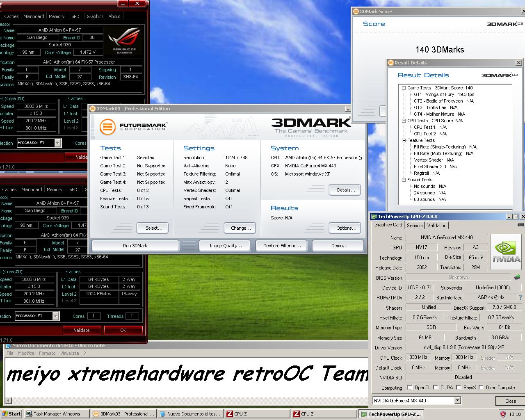
Task: Click the system clock showing 13.18
Action: coord(515,414)
